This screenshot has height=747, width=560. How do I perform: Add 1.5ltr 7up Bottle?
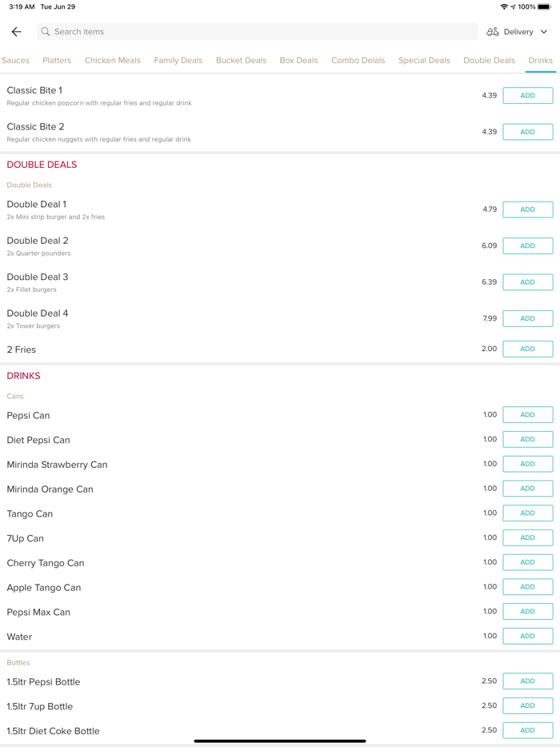click(x=527, y=706)
